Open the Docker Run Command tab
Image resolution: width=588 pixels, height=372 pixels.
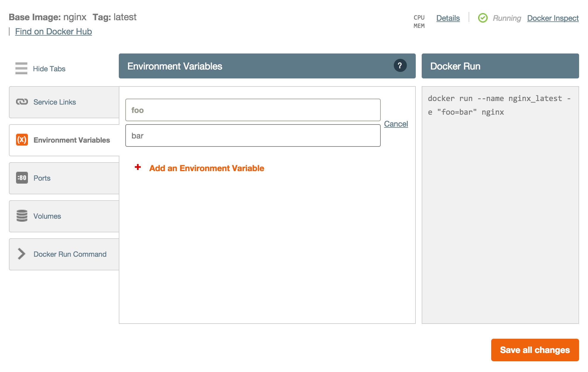(x=64, y=254)
